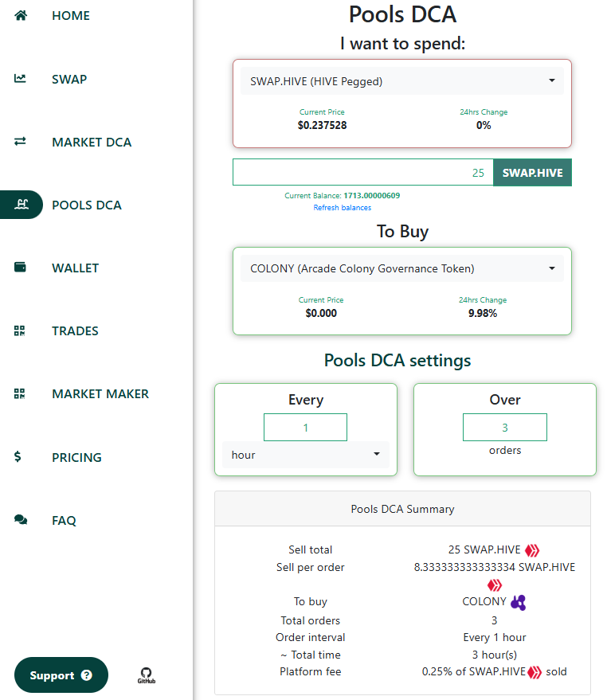Focus the Every interval number field
This screenshot has width=607, height=700.
306,427
